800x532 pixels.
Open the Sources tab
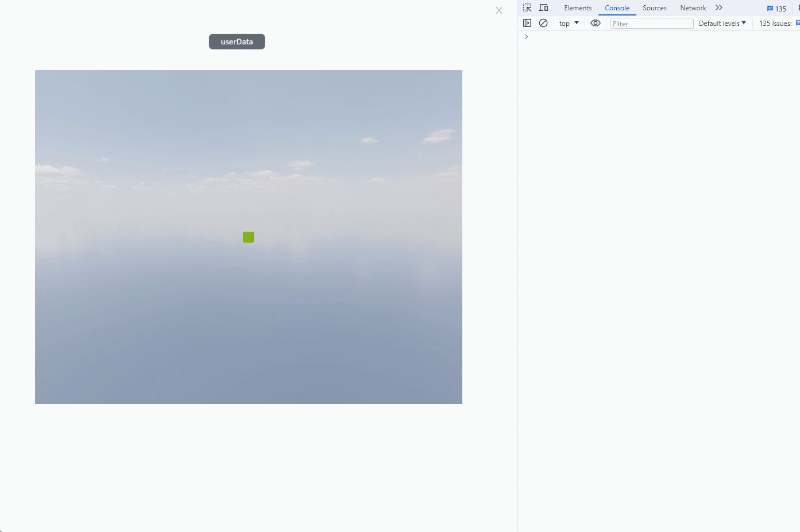[x=654, y=8]
